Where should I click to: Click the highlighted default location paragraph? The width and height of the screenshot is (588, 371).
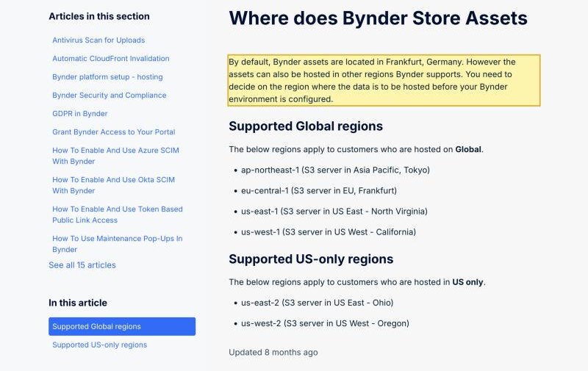click(384, 80)
